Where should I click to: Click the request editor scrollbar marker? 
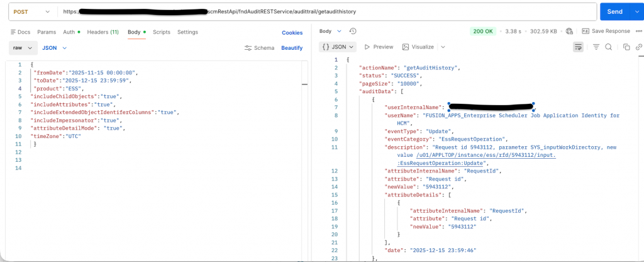click(x=304, y=84)
